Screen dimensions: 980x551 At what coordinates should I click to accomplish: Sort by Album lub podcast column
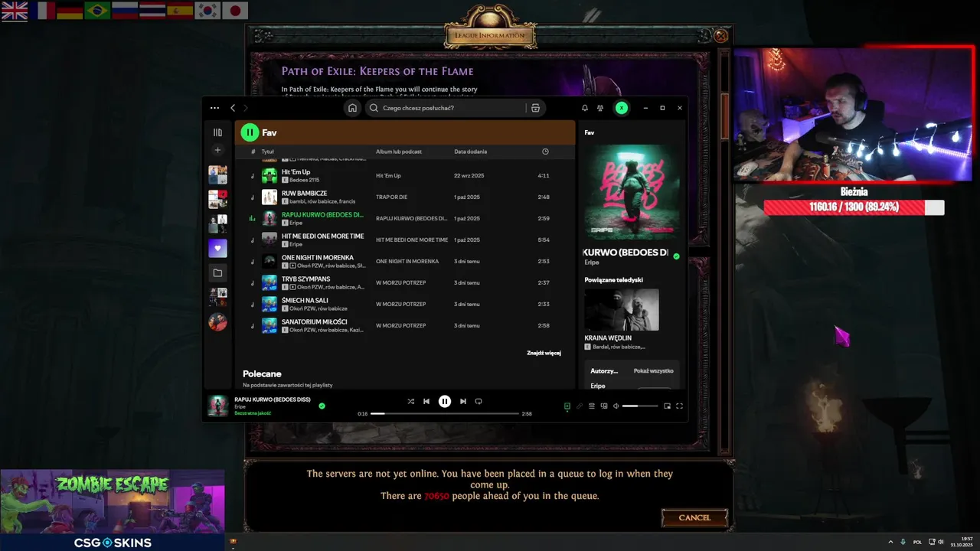398,152
